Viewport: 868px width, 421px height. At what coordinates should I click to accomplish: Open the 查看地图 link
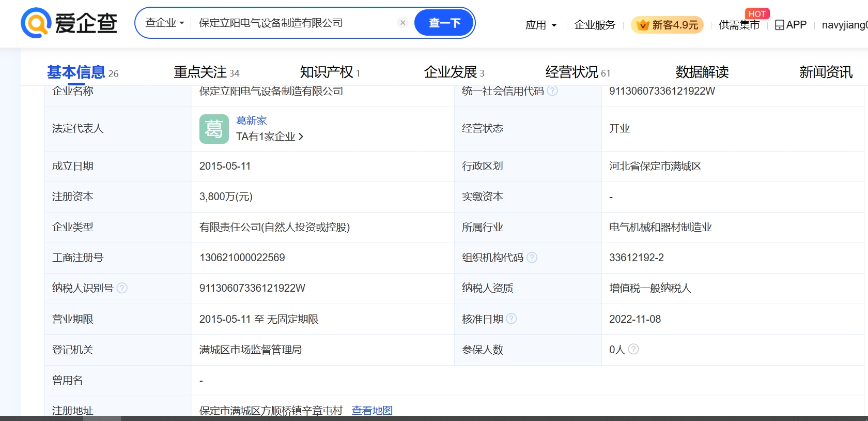pos(372,410)
